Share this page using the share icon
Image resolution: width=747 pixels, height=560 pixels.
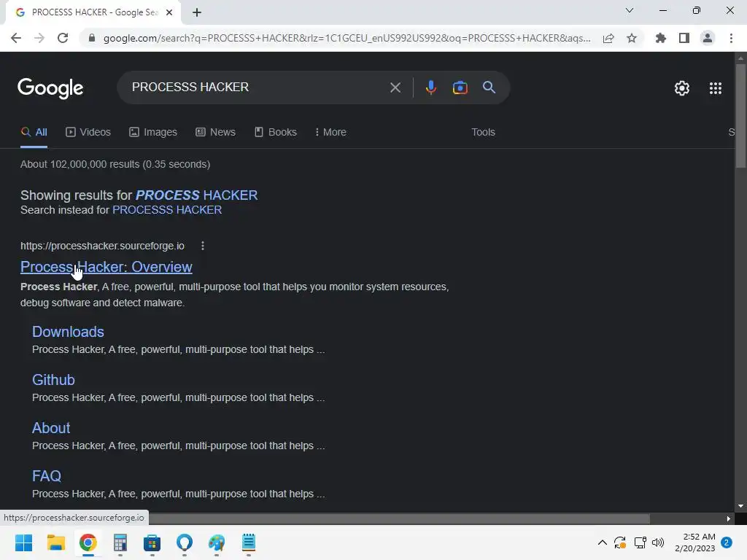[608, 38]
